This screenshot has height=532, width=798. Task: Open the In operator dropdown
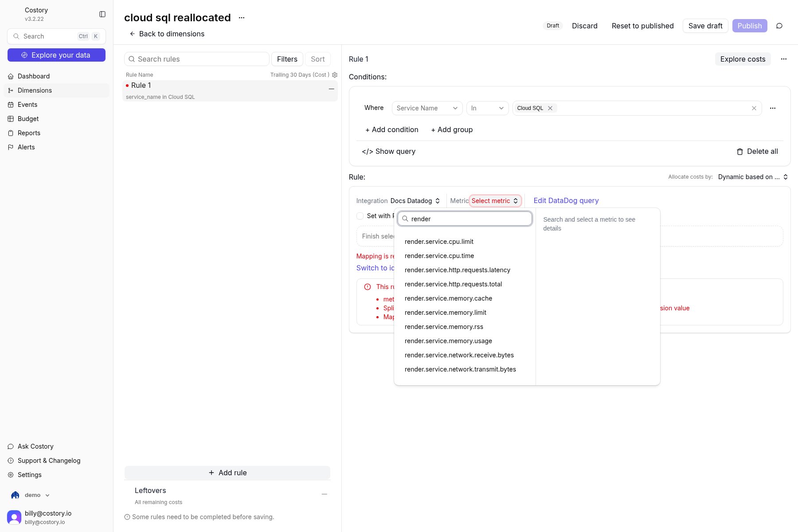pyautogui.click(x=487, y=108)
